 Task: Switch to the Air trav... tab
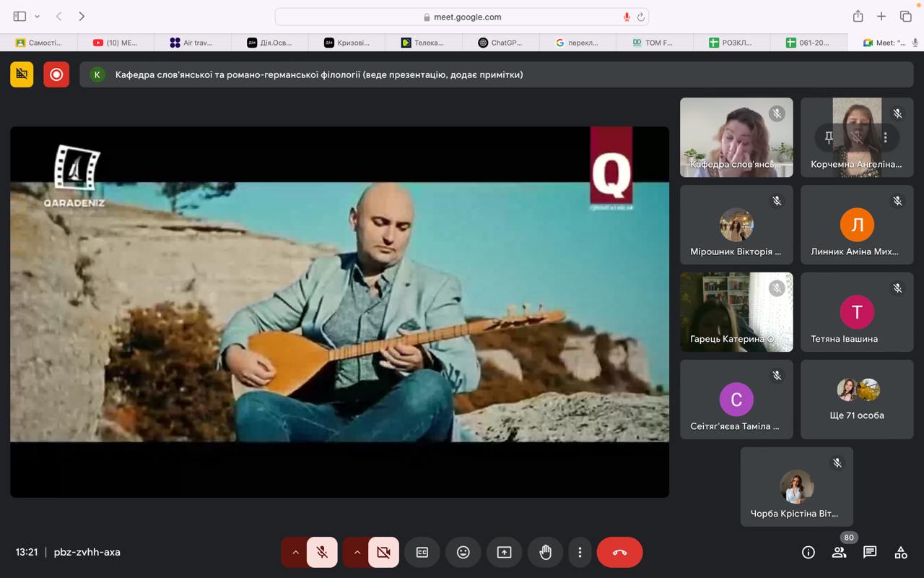[192, 43]
